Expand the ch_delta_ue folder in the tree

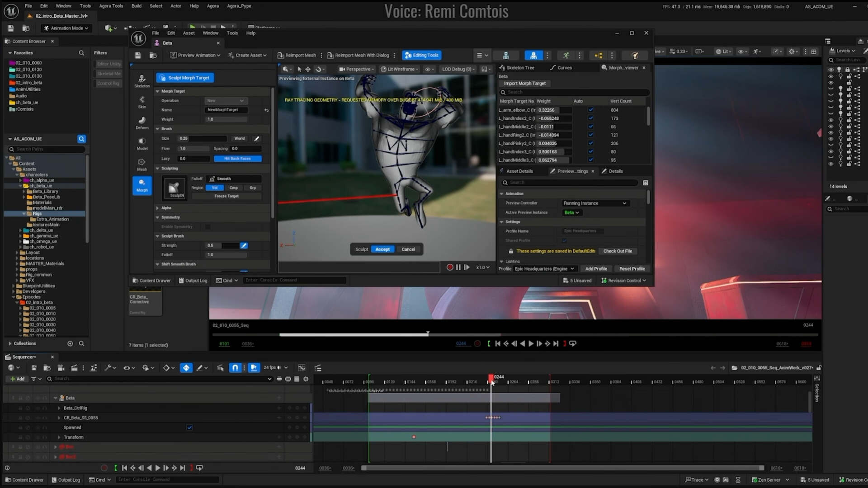coord(20,230)
